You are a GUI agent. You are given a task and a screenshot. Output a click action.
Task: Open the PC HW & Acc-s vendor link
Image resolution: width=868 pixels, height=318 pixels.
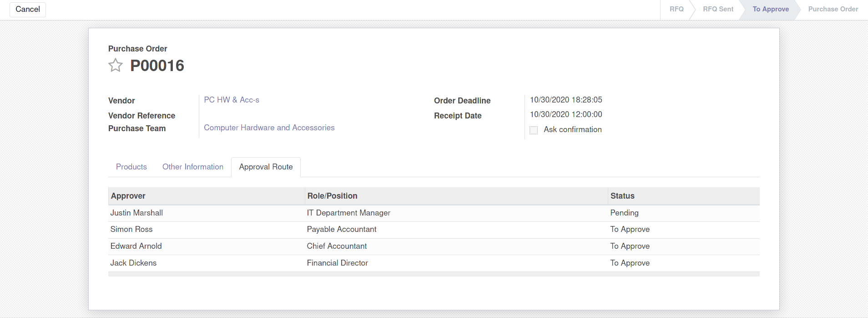(x=232, y=100)
